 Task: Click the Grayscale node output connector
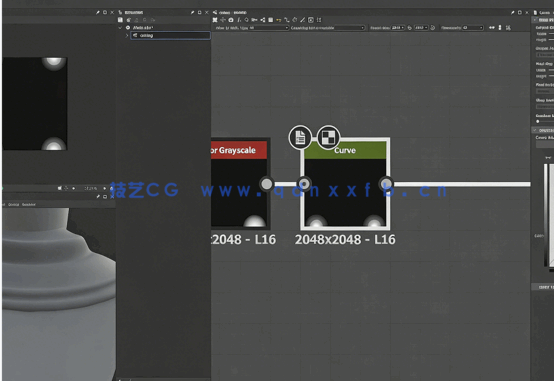266,184
